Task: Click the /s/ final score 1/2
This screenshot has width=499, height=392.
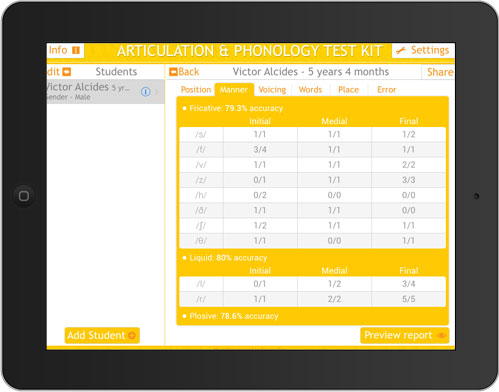Action: point(409,134)
